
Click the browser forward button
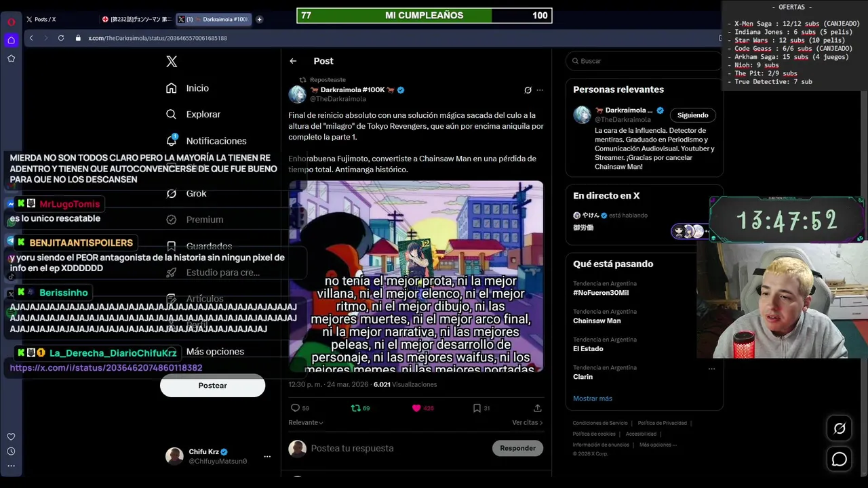(x=45, y=38)
